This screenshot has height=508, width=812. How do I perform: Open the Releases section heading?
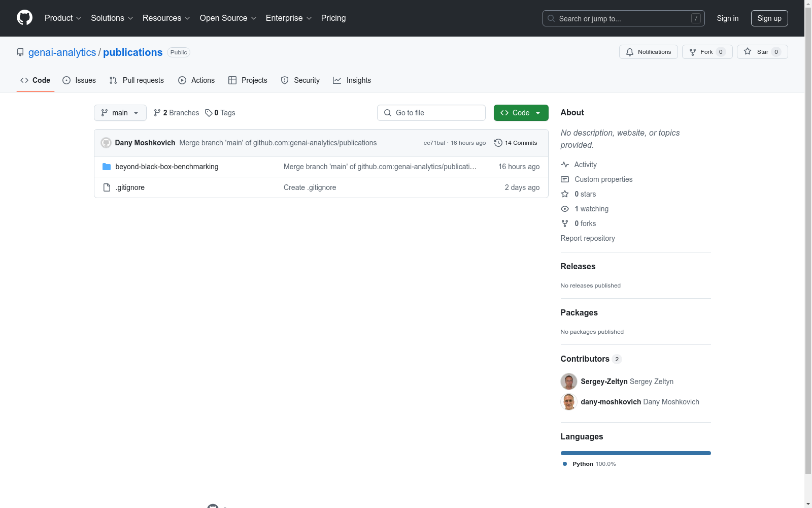578,267
